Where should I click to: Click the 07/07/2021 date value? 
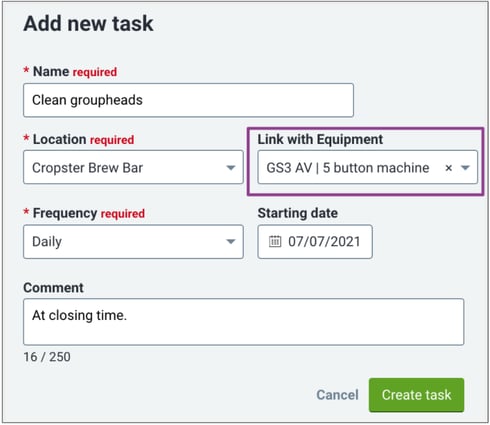324,242
